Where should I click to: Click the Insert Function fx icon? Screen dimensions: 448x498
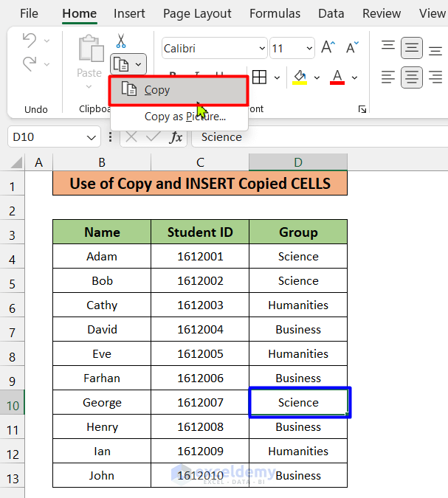click(x=176, y=137)
